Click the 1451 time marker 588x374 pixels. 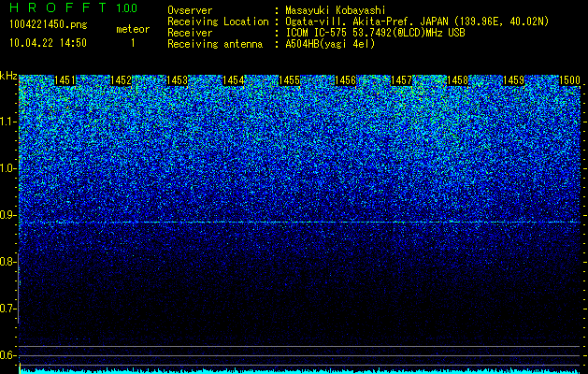coord(65,80)
